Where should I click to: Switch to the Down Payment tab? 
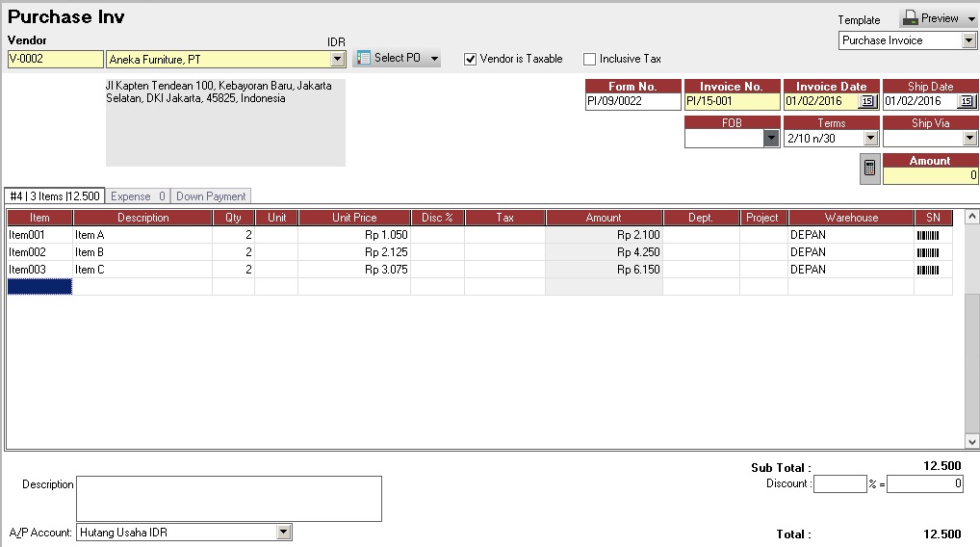tap(211, 196)
